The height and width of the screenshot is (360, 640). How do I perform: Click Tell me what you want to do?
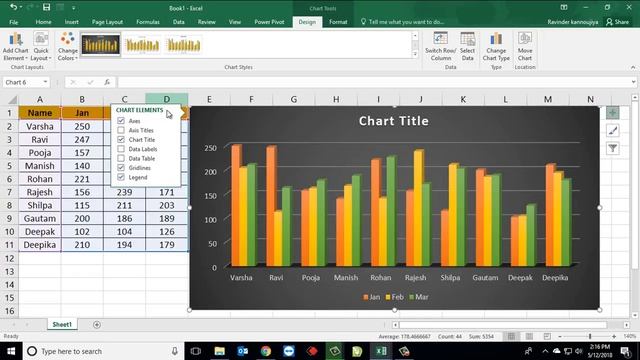coord(402,22)
